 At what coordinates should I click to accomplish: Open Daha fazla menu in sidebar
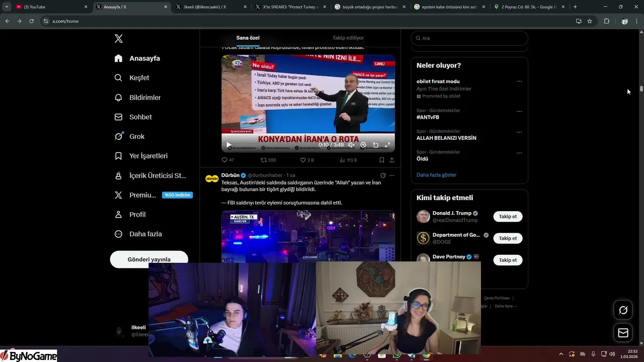[138, 234]
